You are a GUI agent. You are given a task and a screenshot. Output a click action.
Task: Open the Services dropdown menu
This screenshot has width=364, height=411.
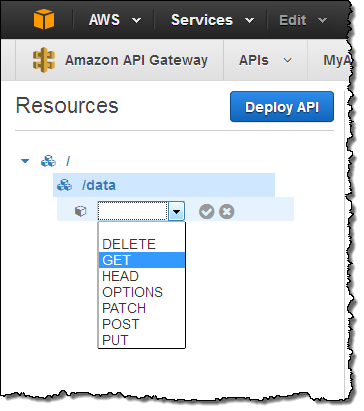pyautogui.click(x=212, y=20)
